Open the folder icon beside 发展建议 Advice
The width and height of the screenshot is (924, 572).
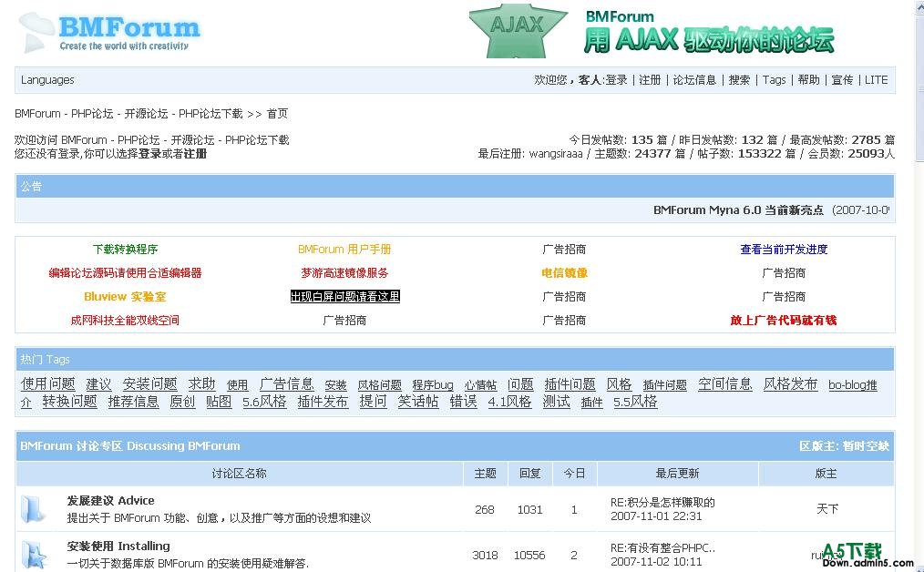pyautogui.click(x=33, y=509)
